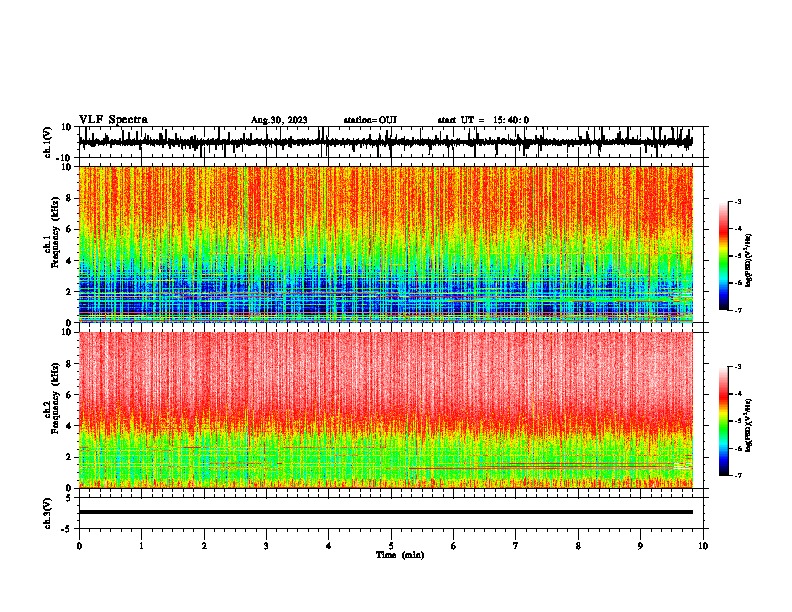792x612 pixels.
Task: Click the ch.2 color scale bar
Action: click(724, 421)
